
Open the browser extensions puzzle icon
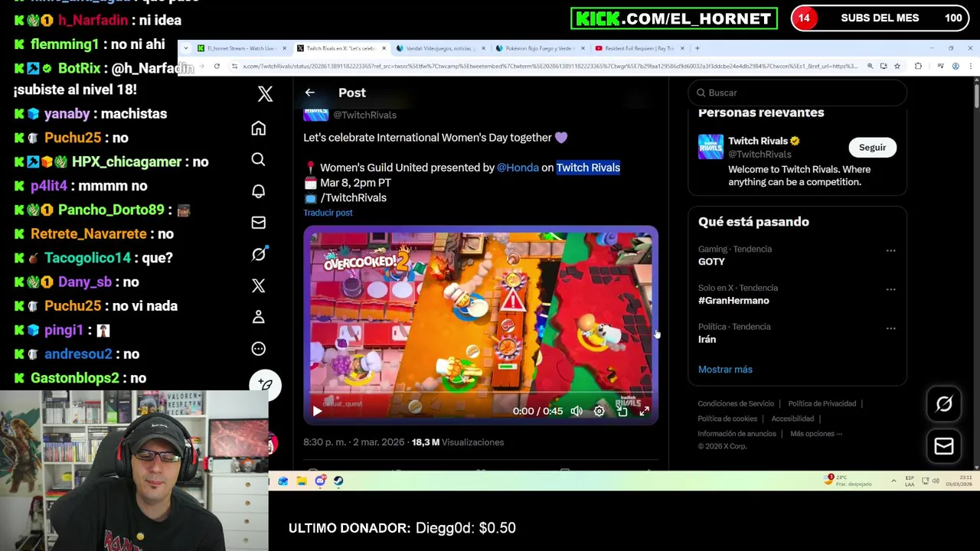point(918,67)
